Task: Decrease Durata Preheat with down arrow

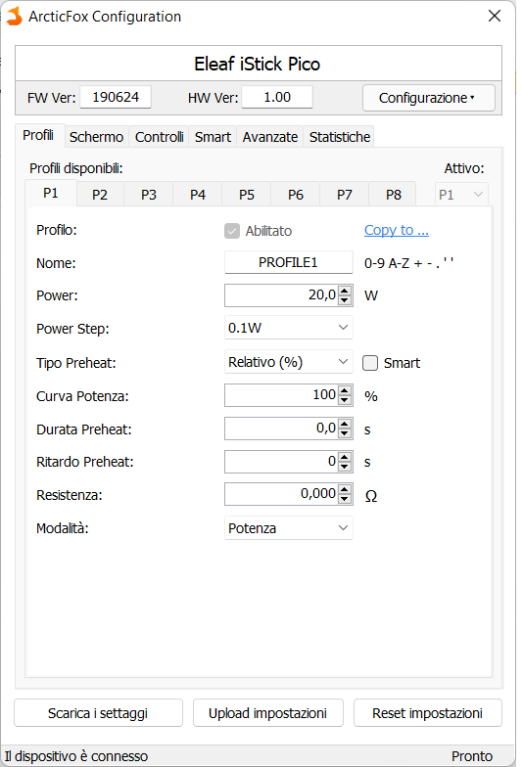Action: tap(345, 433)
